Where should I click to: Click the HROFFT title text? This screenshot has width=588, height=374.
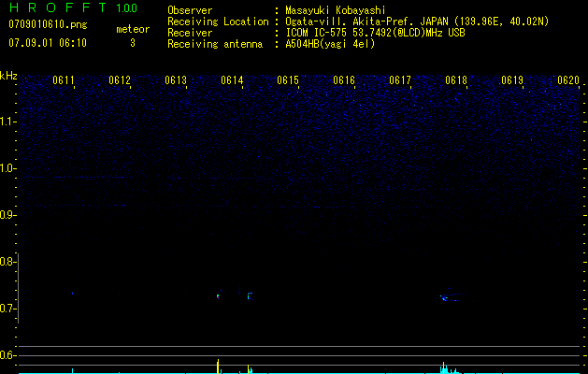pos(58,7)
